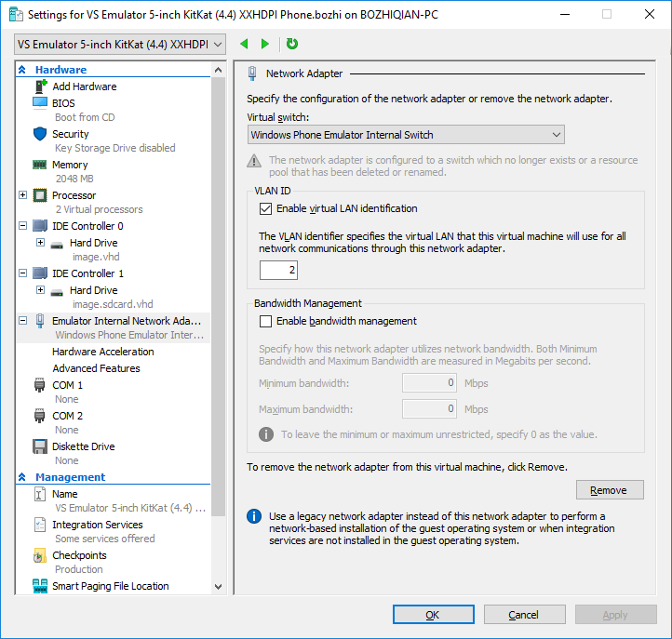This screenshot has height=639, width=672.
Task: Open the virtual machine selector dropdown
Action: coord(120,45)
